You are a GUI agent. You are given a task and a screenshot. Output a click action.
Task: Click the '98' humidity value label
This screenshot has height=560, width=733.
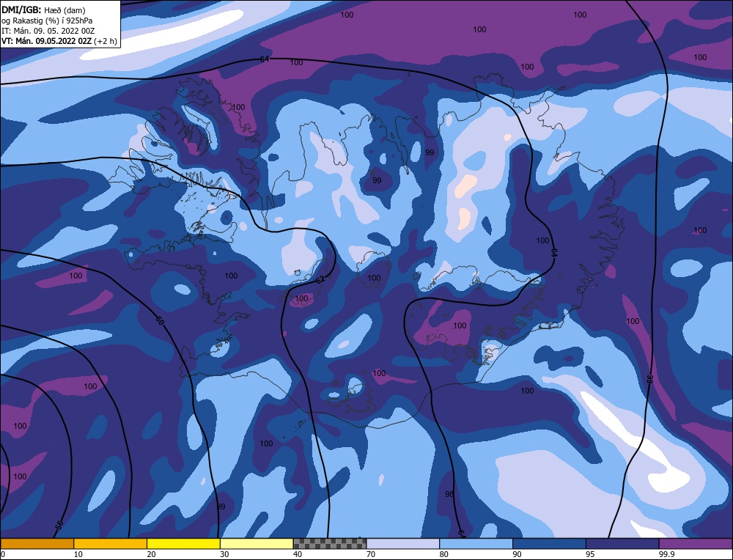tap(449, 494)
